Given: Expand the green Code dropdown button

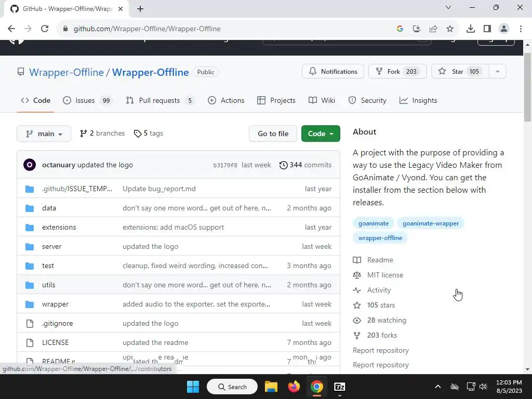Looking at the screenshot, I should pos(321,134).
